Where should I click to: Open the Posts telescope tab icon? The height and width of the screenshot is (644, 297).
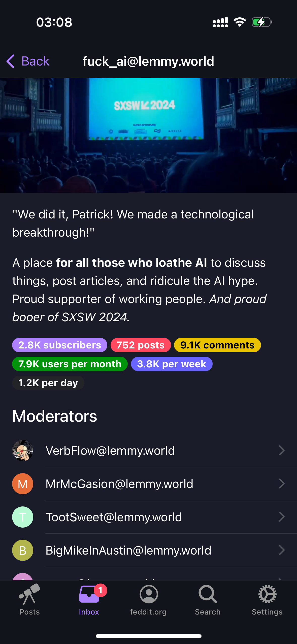coord(29,594)
